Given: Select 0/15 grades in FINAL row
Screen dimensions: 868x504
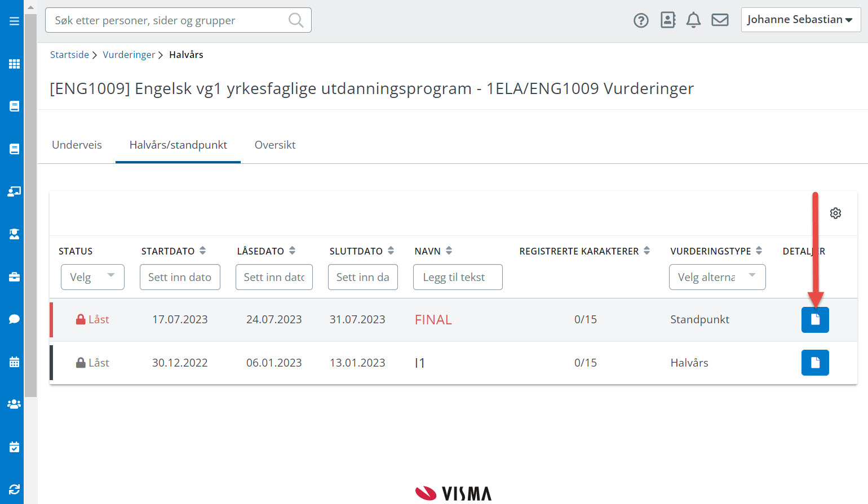Looking at the screenshot, I should coord(586,319).
